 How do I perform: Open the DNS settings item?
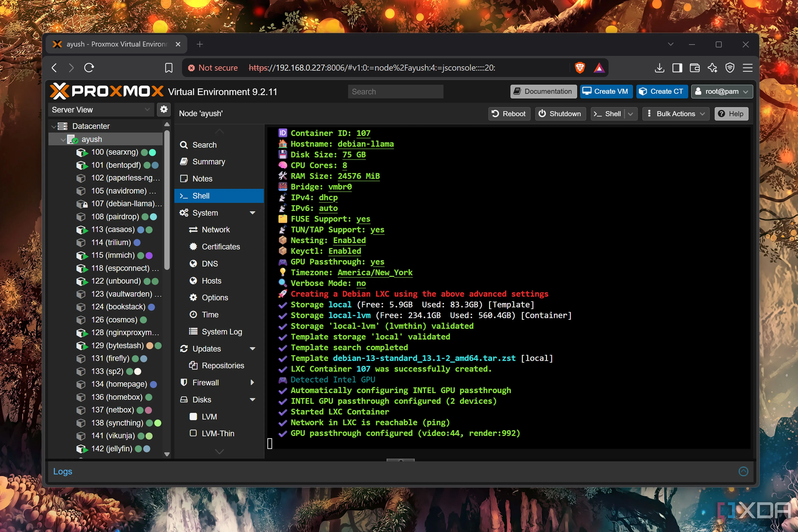[219, 264]
